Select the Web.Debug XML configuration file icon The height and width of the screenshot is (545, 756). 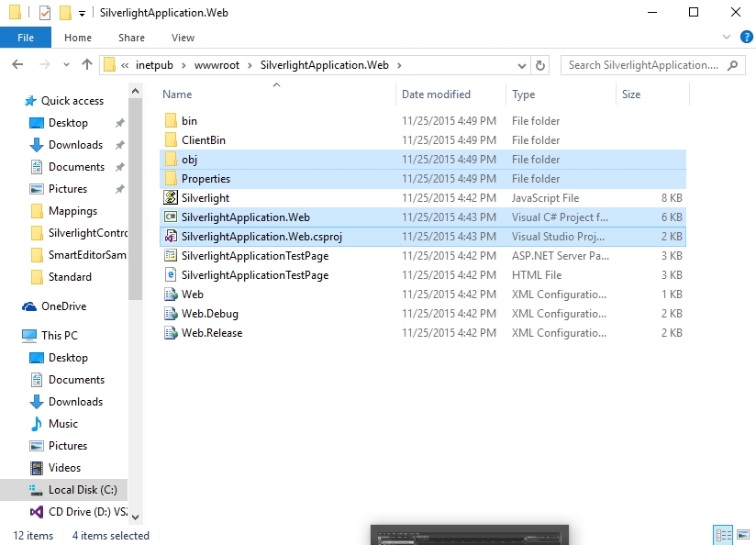(x=170, y=314)
